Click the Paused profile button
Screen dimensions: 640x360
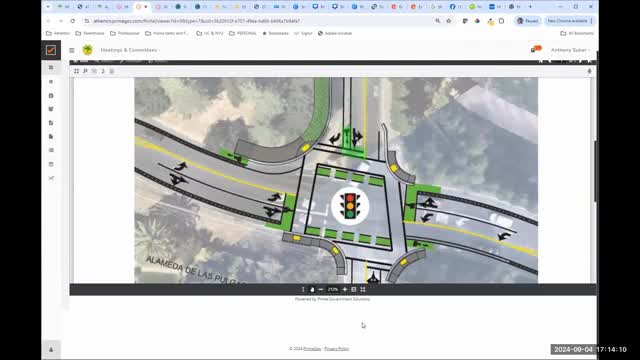pos(527,21)
